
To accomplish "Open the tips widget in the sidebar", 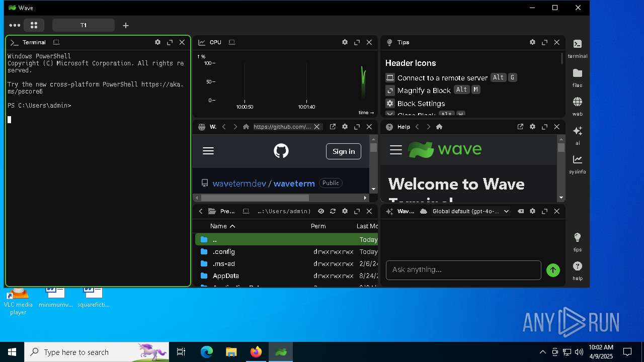I will click(x=578, y=242).
